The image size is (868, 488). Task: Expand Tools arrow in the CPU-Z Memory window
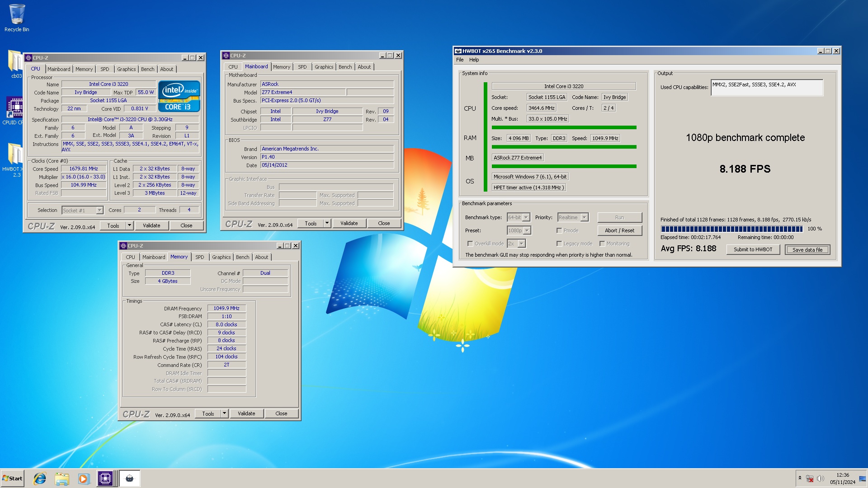pyautogui.click(x=224, y=413)
